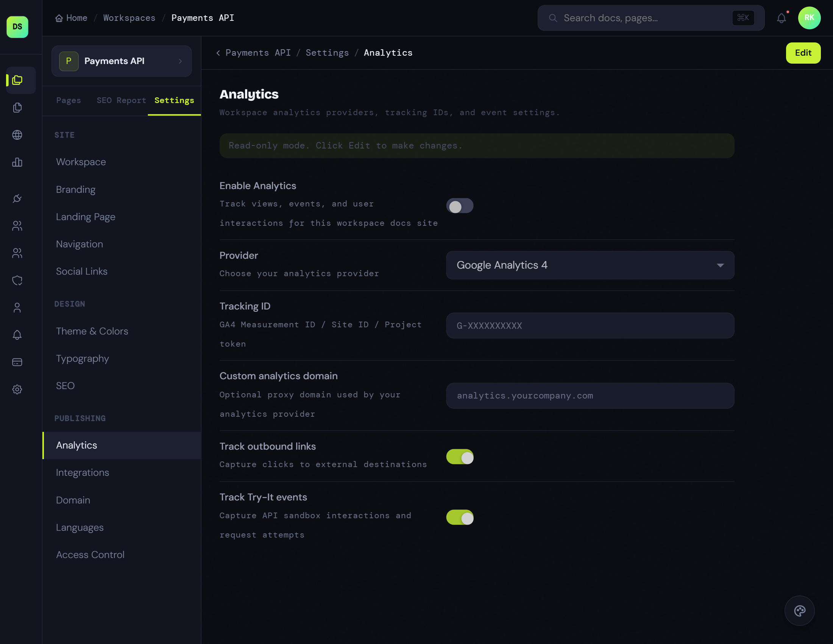
Task: Open the globe (sites) sidebar icon
Action: (x=17, y=135)
